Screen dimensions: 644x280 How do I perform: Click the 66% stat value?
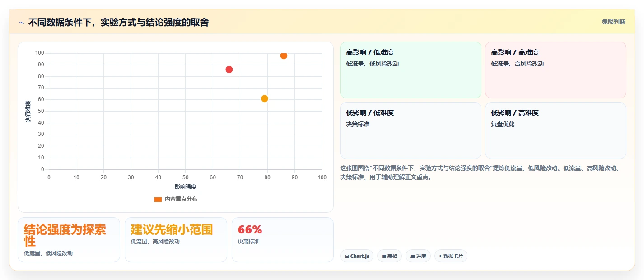tap(250, 229)
